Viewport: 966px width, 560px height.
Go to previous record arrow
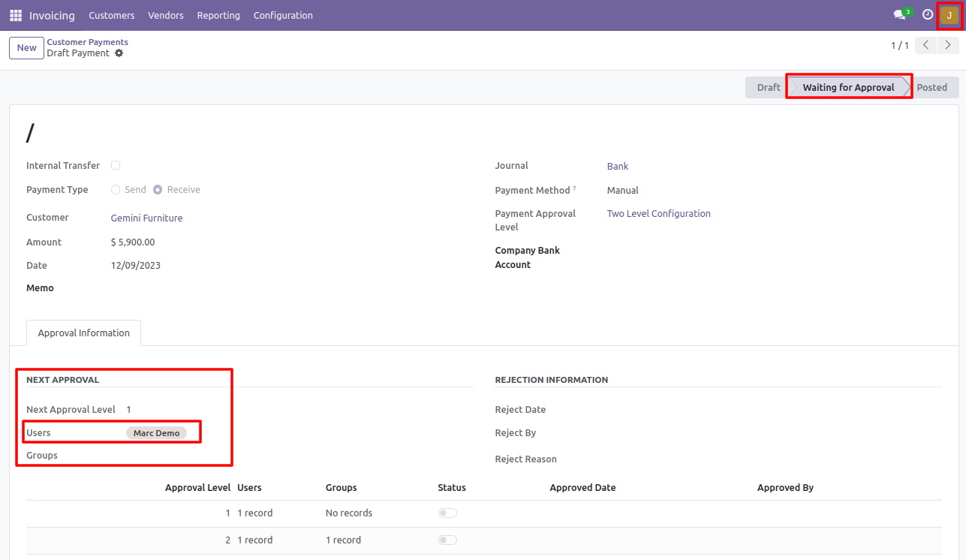pos(926,46)
